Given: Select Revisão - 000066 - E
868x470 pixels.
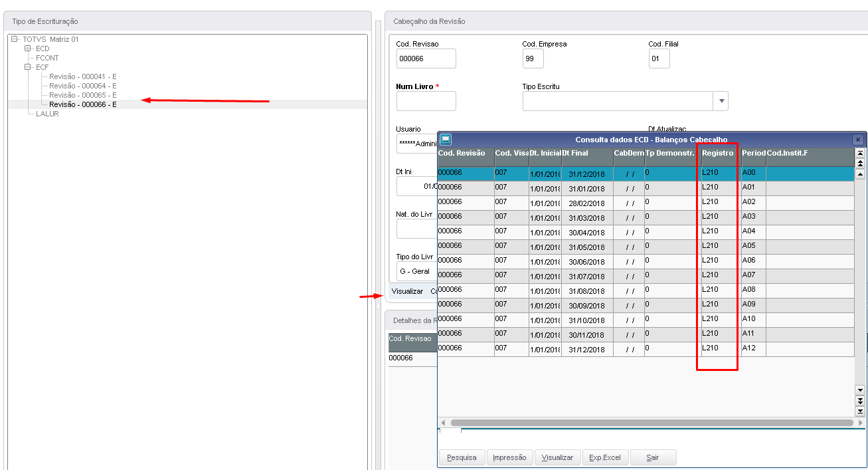Looking at the screenshot, I should pyautogui.click(x=83, y=104).
